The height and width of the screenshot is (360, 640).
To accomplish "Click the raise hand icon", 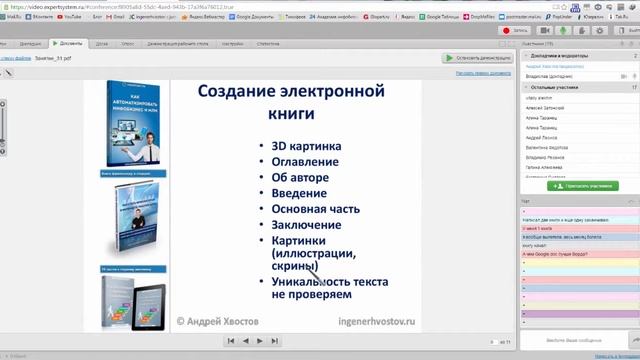I will [582, 31].
